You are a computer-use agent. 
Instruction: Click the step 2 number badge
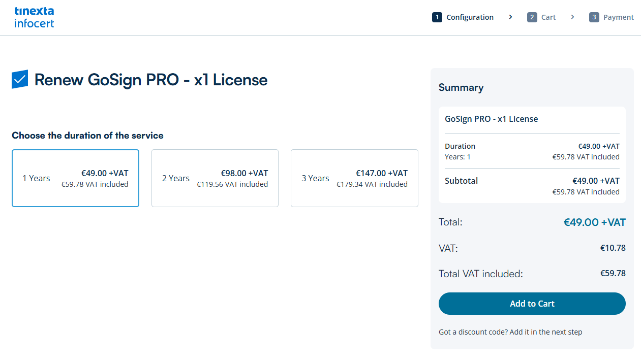[532, 17]
